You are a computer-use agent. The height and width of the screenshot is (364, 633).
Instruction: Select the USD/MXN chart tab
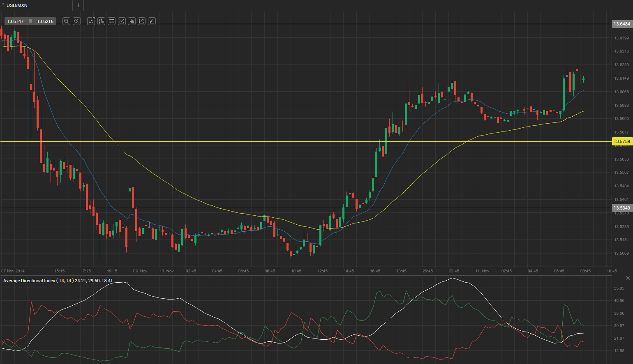pos(17,5)
